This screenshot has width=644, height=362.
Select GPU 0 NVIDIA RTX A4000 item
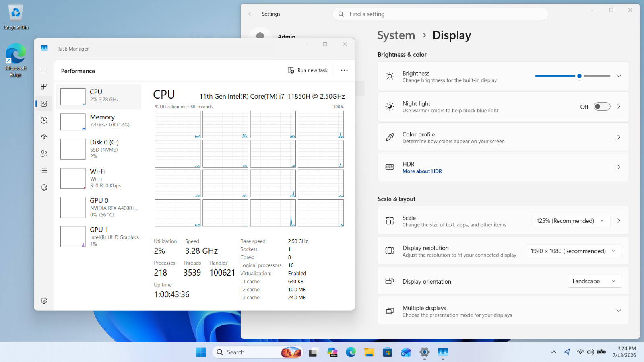(x=99, y=207)
